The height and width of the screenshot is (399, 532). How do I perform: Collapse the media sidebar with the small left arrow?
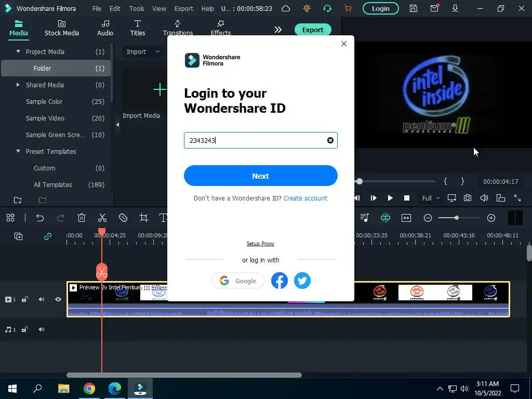[x=117, y=125]
